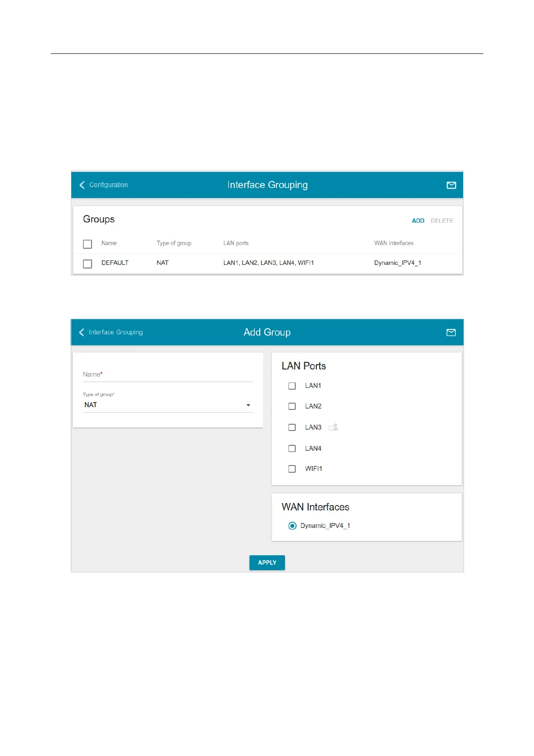Click the Type of group column header
534x756 pixels.
pos(174,243)
